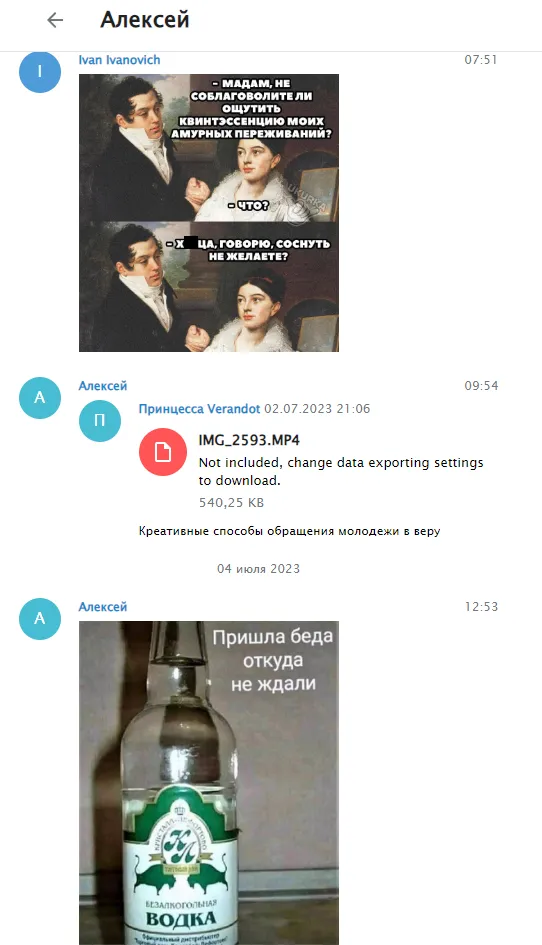Open the Принцесса Verandot forwarded sender link

tap(200, 409)
